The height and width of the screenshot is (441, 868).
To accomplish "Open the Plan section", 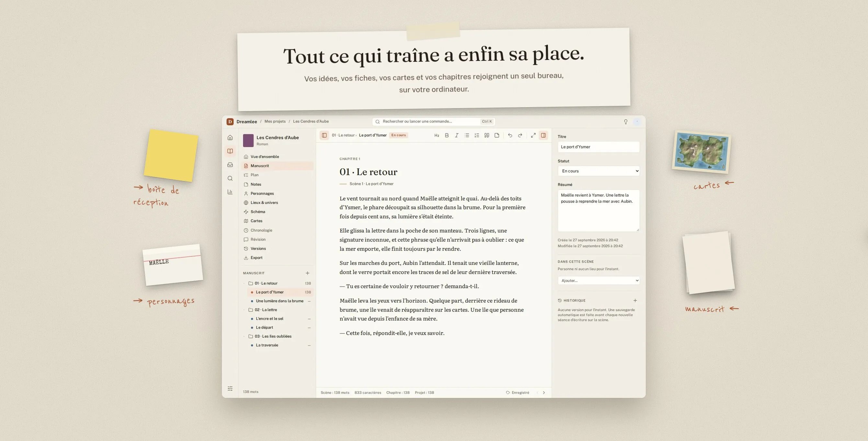I will 278,175.
